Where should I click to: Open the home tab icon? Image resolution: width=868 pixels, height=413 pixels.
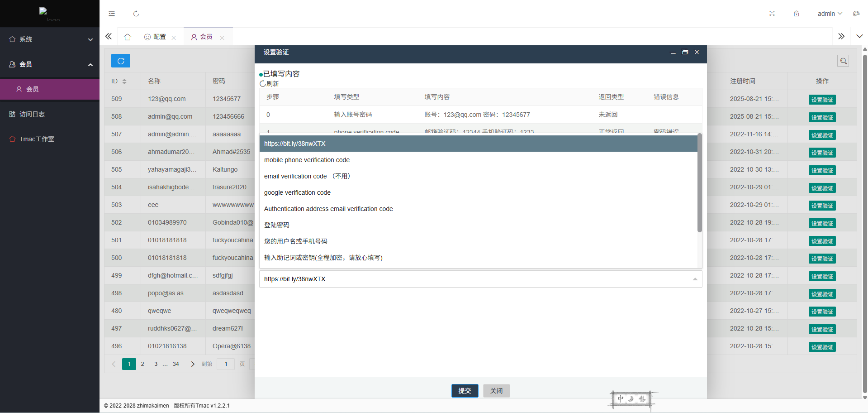[x=128, y=37]
